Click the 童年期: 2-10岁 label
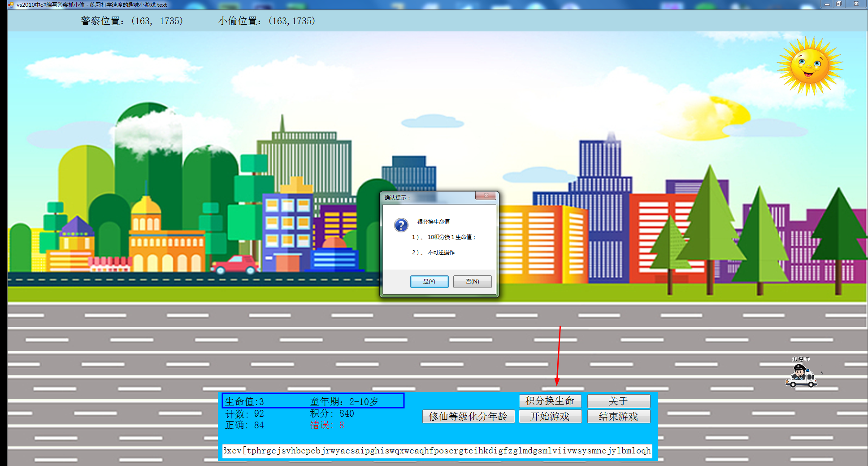 [x=344, y=401]
